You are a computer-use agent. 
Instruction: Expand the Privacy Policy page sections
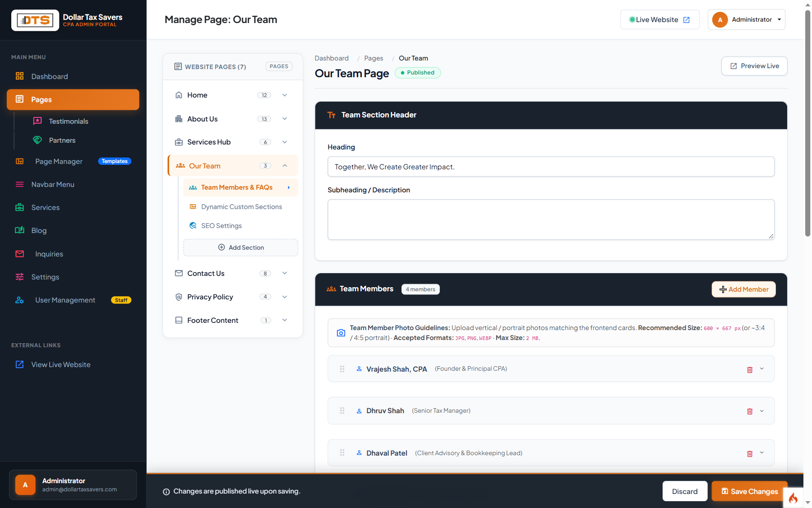285,297
